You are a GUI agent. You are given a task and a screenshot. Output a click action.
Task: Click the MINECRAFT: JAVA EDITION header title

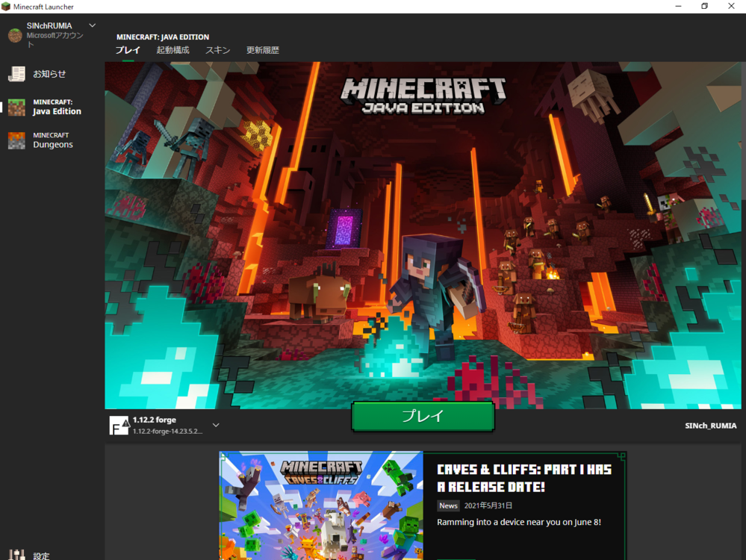click(163, 37)
